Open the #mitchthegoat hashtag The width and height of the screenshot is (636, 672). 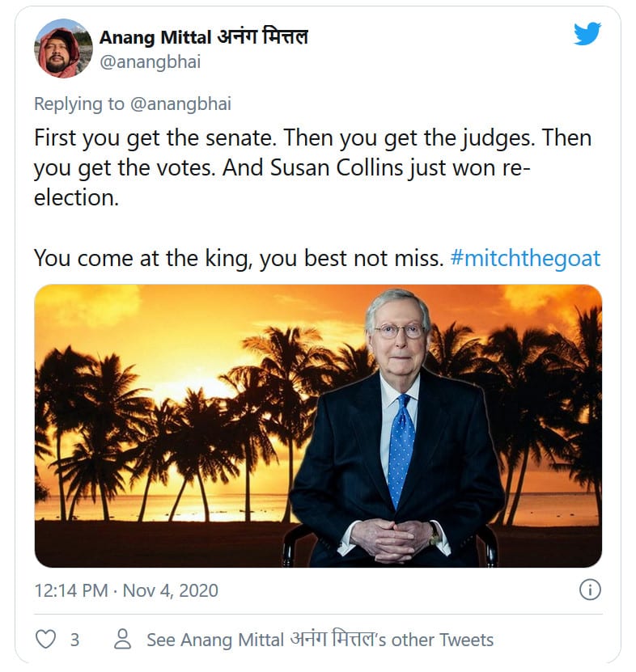pos(525,259)
